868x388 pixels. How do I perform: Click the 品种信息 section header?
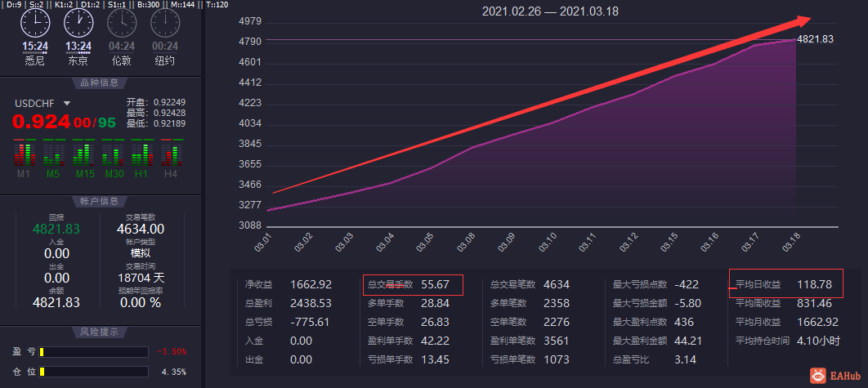pos(99,83)
